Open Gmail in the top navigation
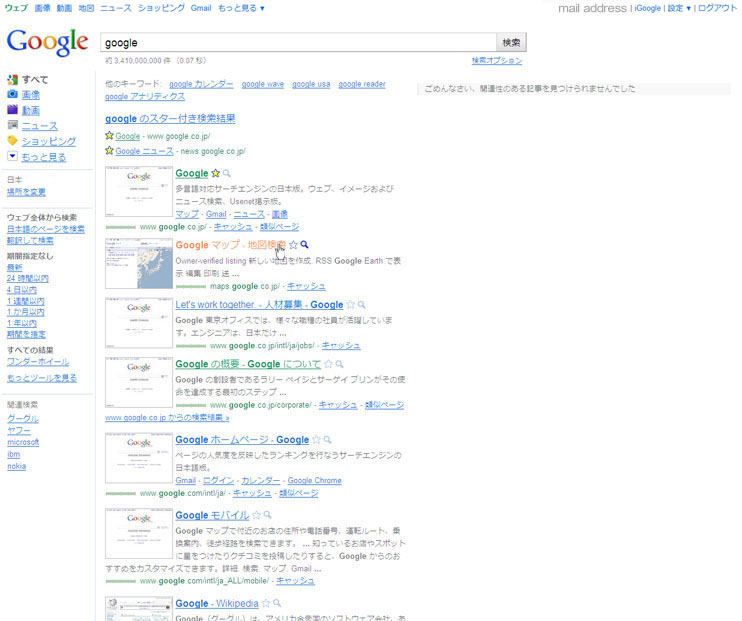 pos(201,8)
